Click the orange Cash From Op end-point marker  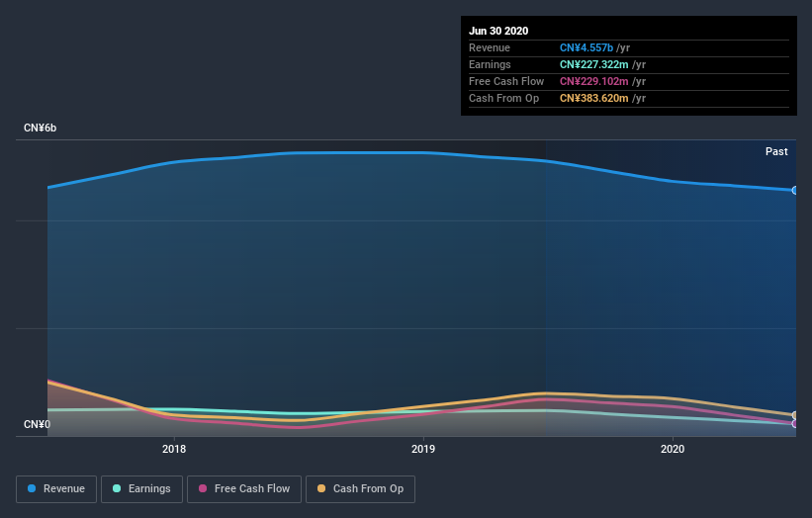point(795,415)
